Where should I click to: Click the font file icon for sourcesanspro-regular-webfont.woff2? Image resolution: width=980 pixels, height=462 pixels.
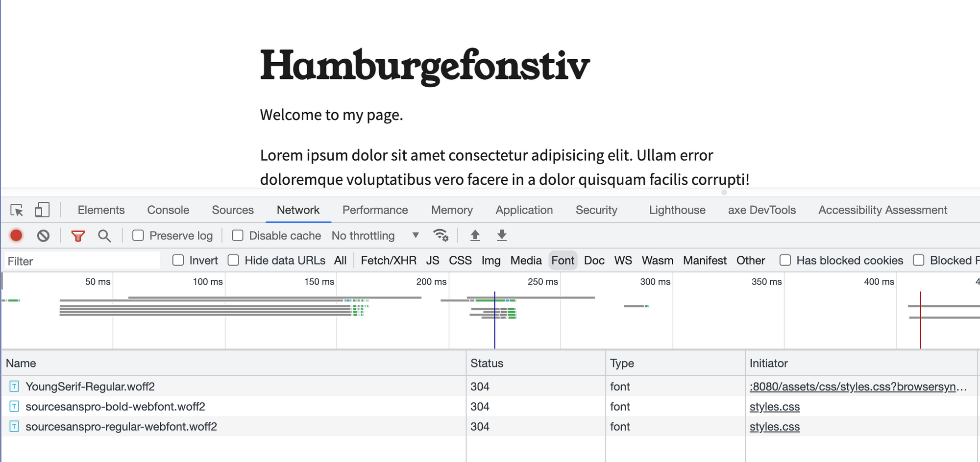[x=15, y=427]
